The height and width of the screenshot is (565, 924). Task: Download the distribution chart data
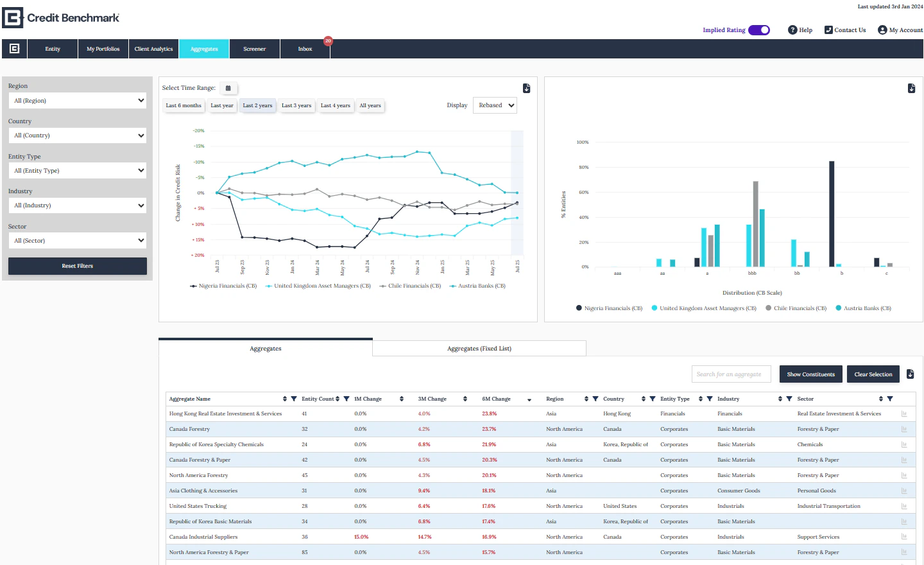coord(911,89)
